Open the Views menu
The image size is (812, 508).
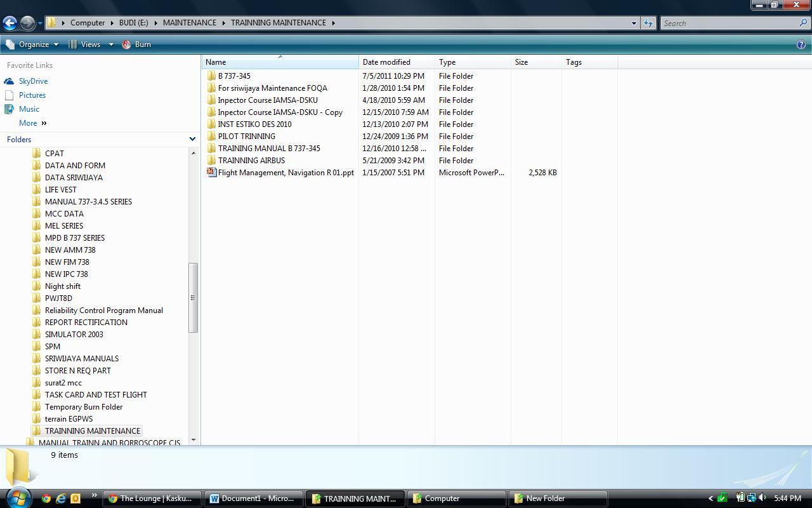(85, 44)
